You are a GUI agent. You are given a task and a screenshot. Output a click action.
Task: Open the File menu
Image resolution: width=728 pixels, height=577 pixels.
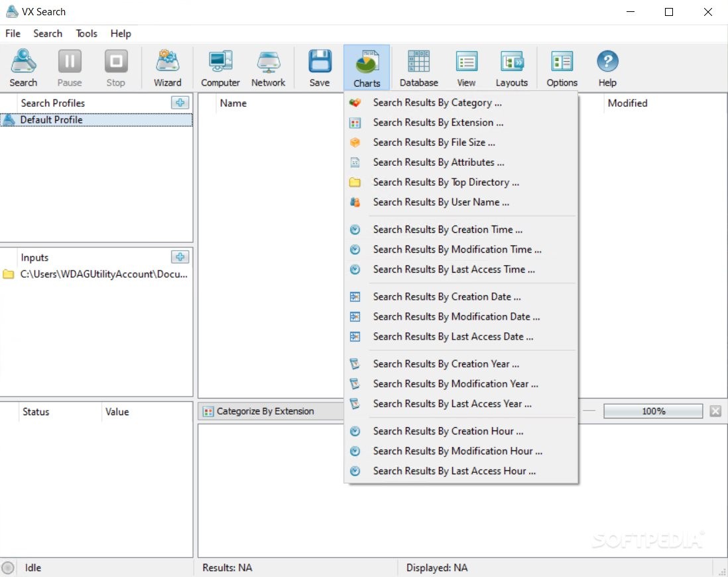tap(13, 33)
